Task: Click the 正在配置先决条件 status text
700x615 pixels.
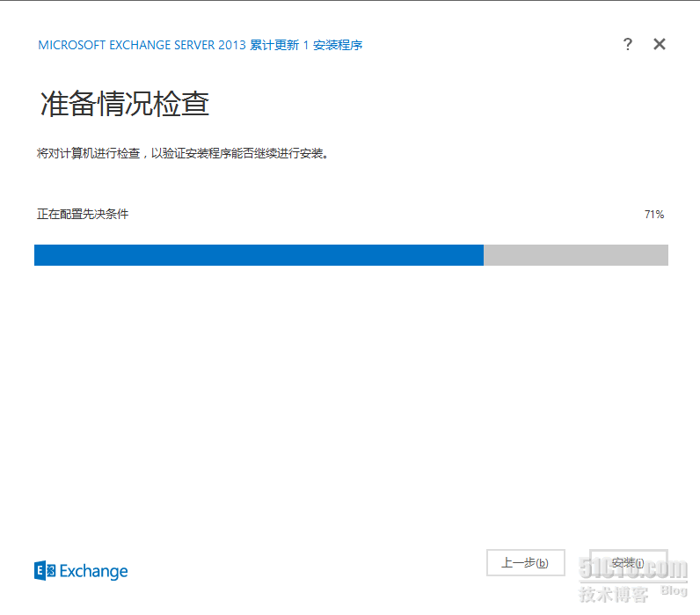Action: point(83,214)
